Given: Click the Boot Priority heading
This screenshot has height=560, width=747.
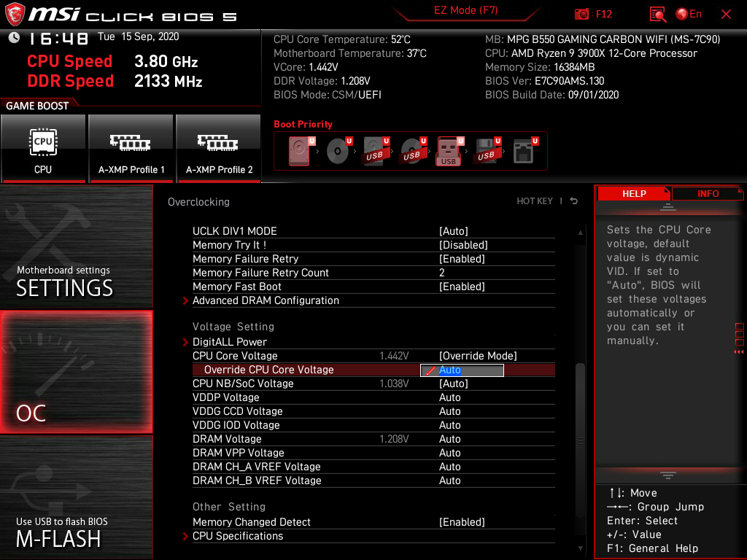Looking at the screenshot, I should point(303,124).
